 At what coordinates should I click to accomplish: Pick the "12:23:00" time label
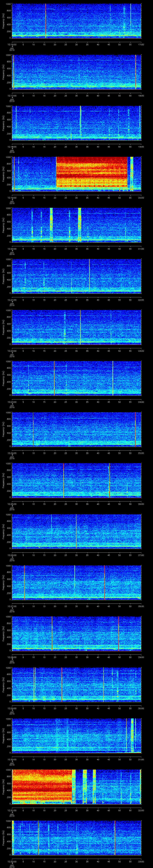[x=12, y=402]
